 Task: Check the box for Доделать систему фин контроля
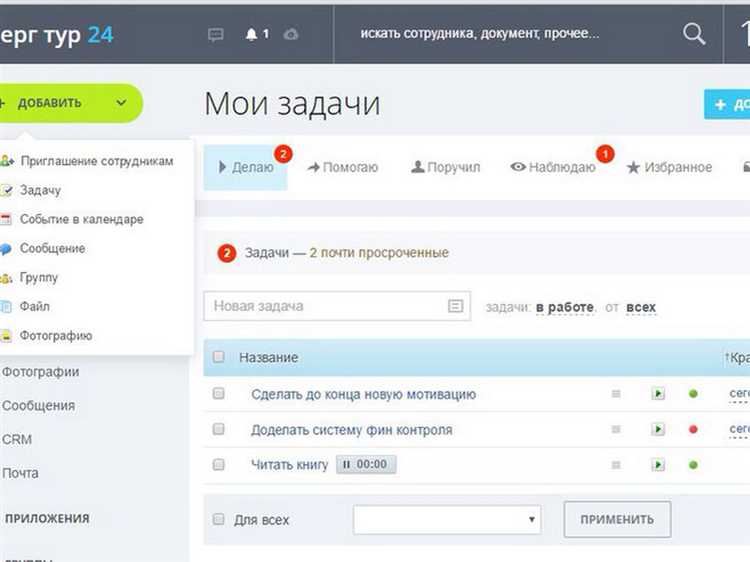point(219,429)
